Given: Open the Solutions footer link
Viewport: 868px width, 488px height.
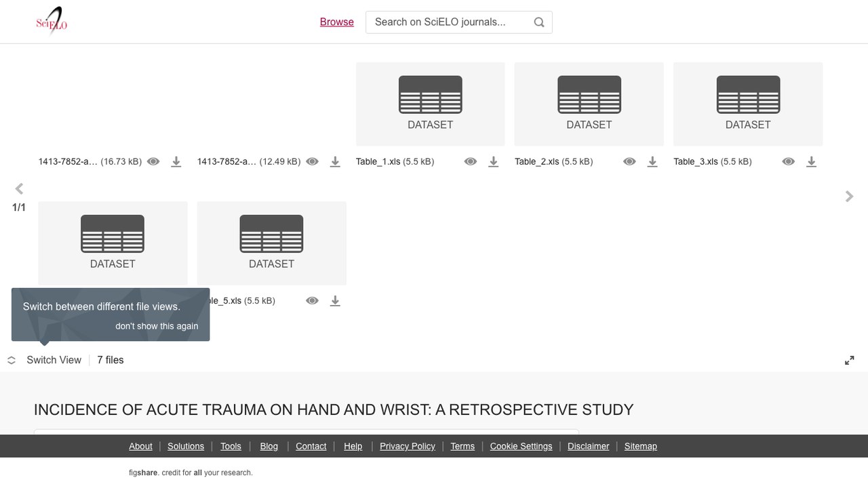Looking at the screenshot, I should 186,446.
